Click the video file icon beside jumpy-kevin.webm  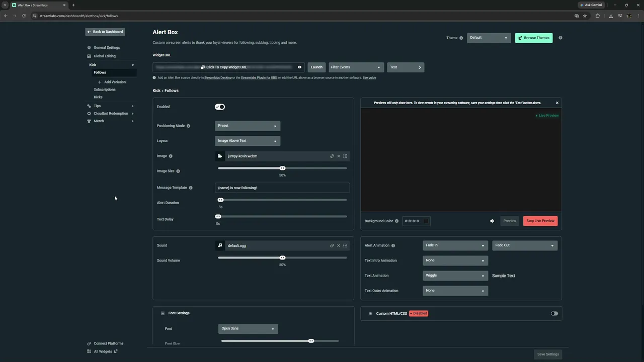[x=220, y=156]
